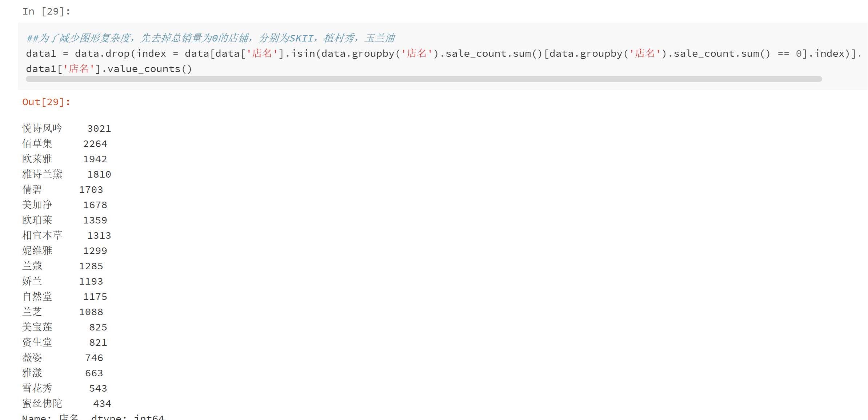Click the 雅诗兰黛 1810 output row
This screenshot has height=420, width=868.
[67, 174]
